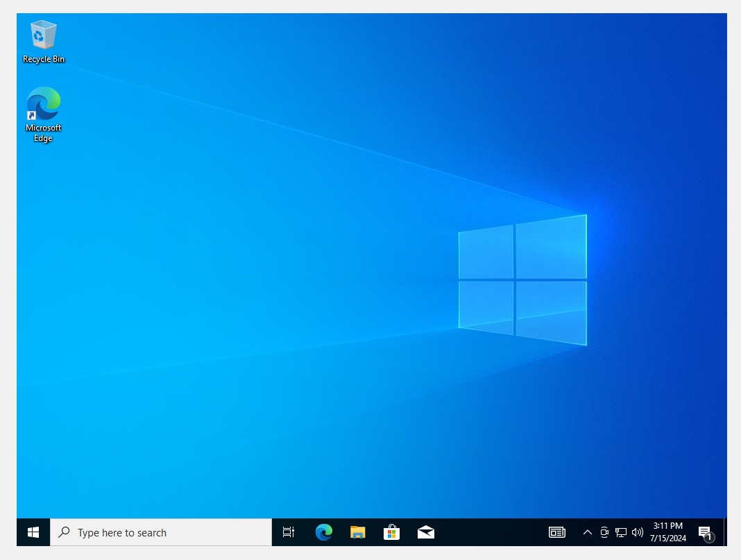Click the Meet Now tray icon

click(x=604, y=533)
